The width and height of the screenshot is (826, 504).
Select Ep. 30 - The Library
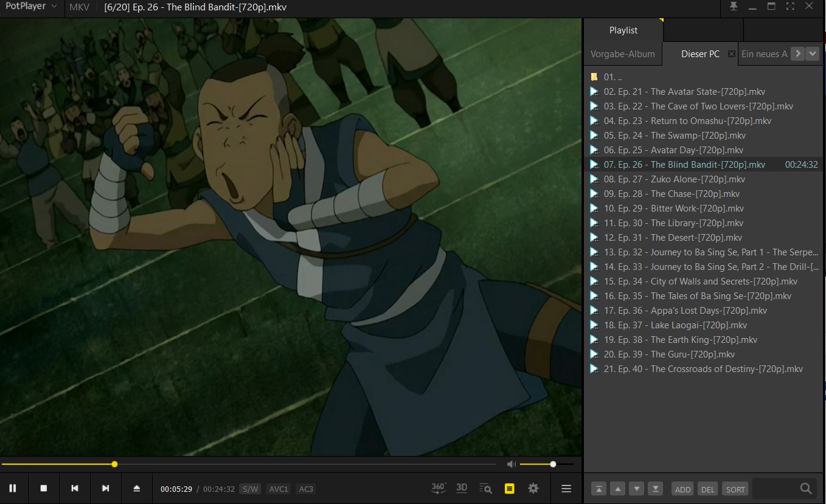coord(703,223)
